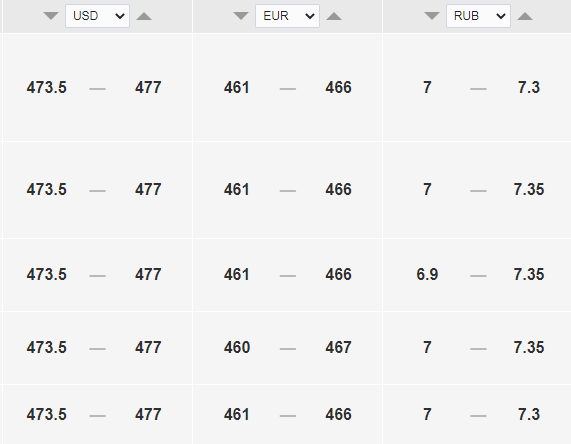The width and height of the screenshot is (571, 444).
Task: Select the first row EUR sell rate 466
Action: tap(338, 88)
